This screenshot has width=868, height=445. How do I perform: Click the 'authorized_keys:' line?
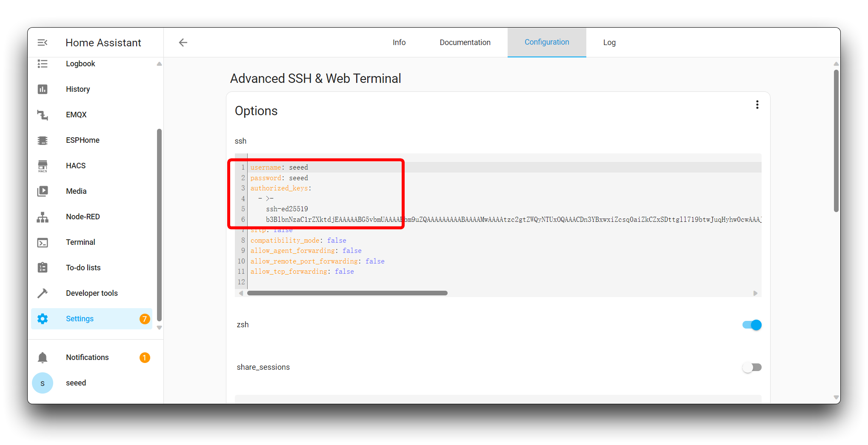tap(281, 188)
